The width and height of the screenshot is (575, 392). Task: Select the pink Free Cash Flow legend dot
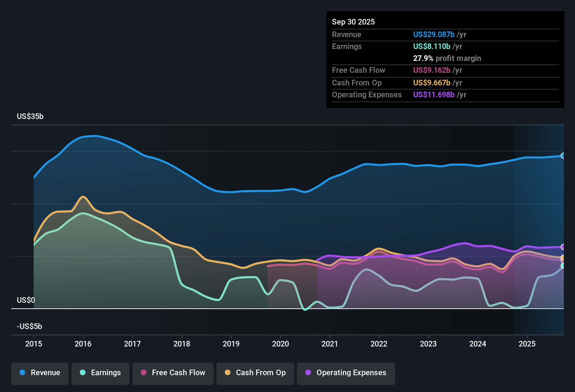click(144, 373)
